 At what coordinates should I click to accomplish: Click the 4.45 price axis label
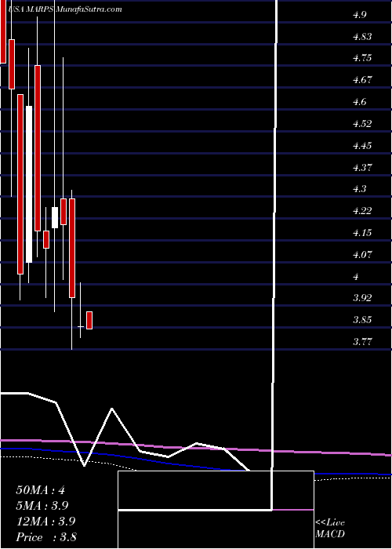click(x=362, y=145)
